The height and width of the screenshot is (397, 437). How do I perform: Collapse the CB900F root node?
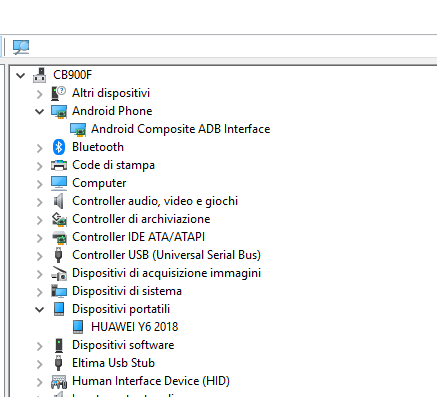pos(21,76)
